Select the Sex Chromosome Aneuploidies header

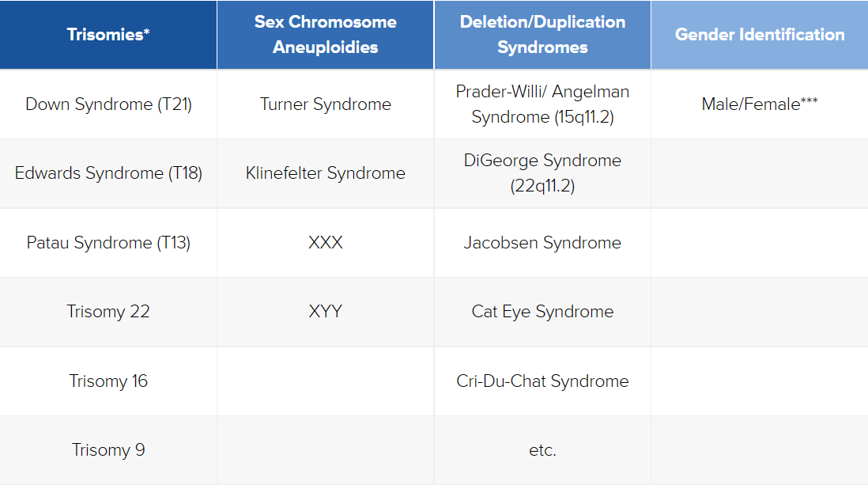click(x=326, y=34)
